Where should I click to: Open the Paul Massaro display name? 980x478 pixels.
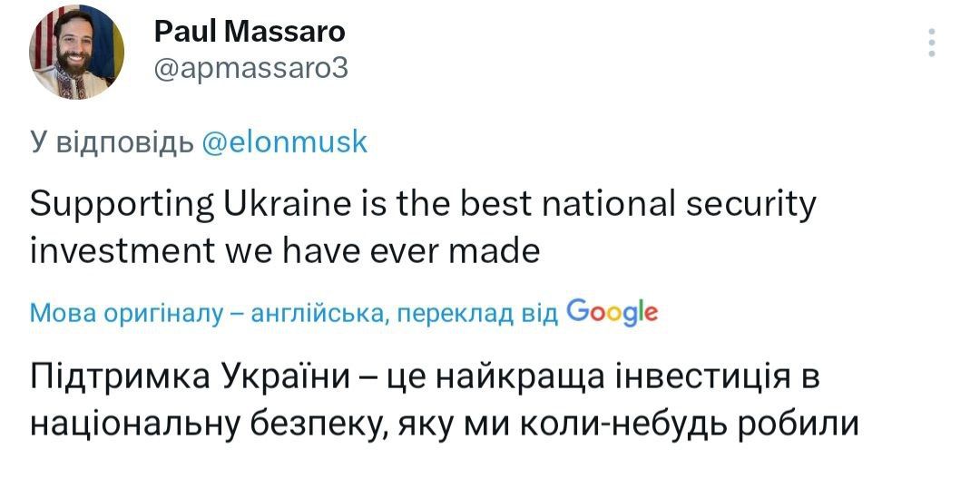pos(249,32)
